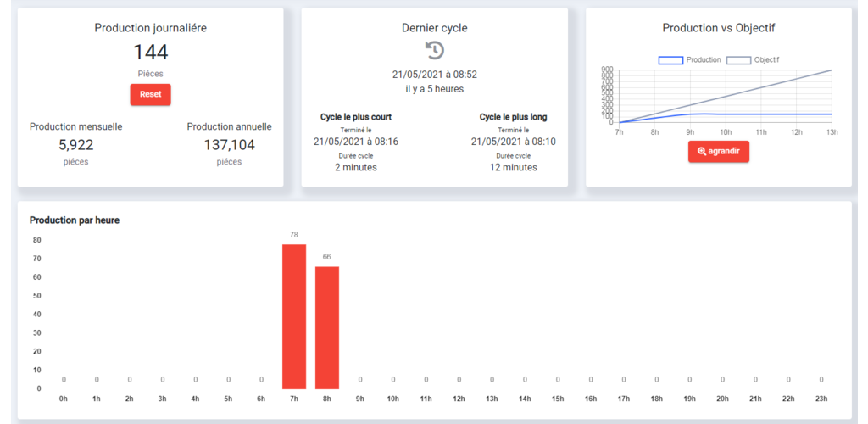This screenshot has height=424, width=868.
Task: Click the 0h label on hourly axis
Action: (63, 399)
